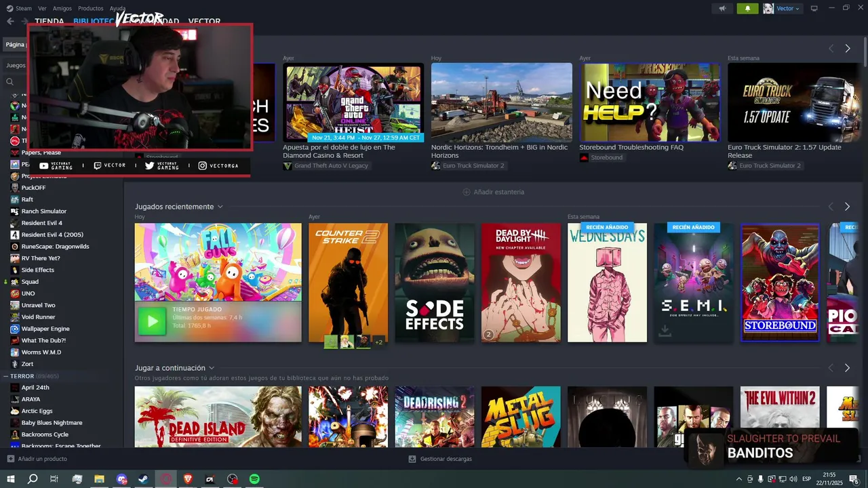
Task: Open the Side Effects game cover
Action: pos(435,283)
